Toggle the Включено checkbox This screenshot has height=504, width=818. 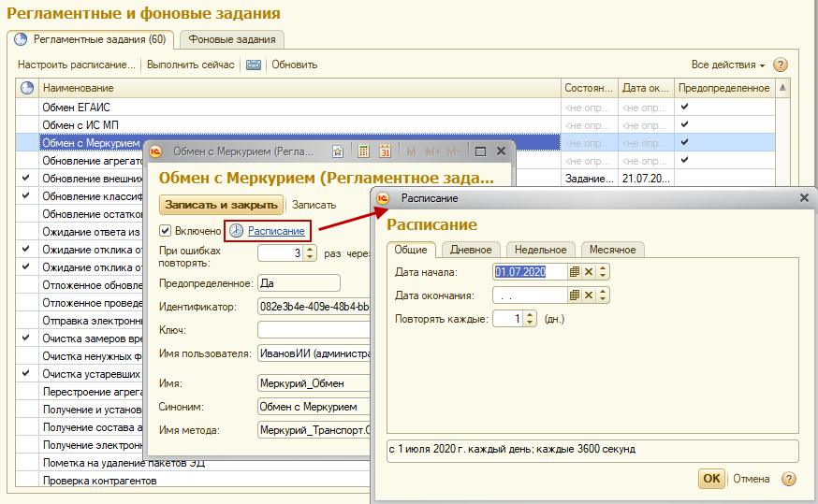(166, 230)
